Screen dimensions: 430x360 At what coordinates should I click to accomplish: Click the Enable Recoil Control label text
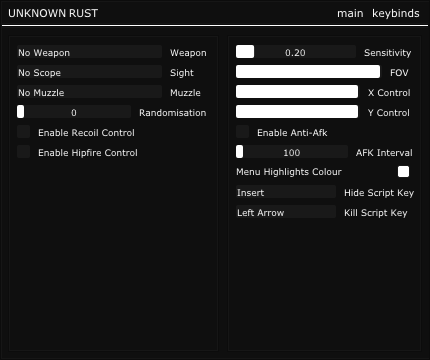[x=86, y=133]
